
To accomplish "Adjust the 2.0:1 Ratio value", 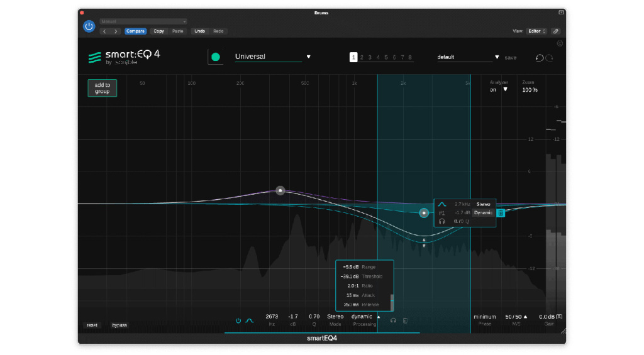I will [353, 286].
